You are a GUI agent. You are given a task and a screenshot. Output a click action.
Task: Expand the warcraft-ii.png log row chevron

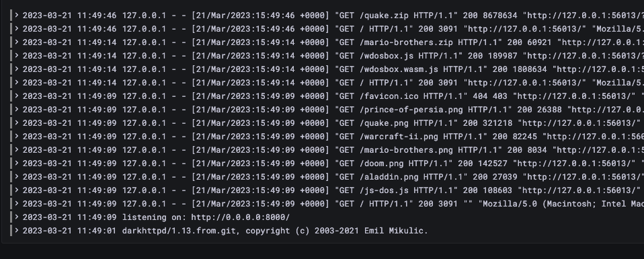(17, 136)
